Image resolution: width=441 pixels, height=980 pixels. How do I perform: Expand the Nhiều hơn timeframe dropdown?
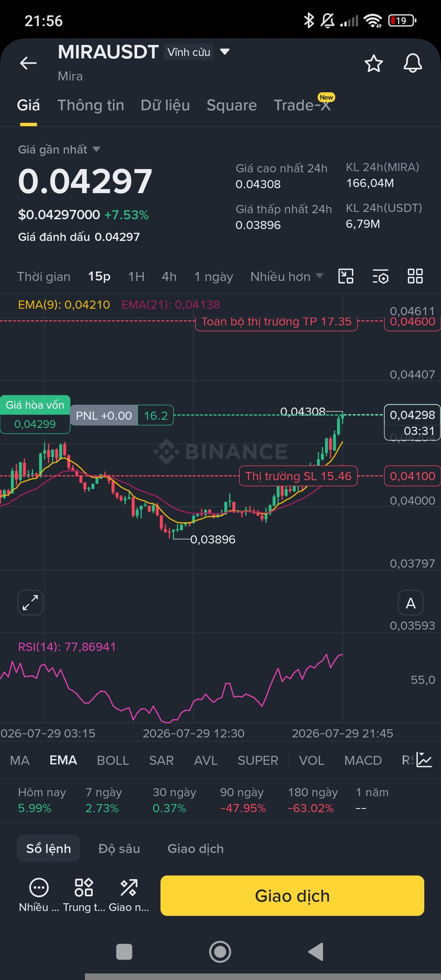pos(287,276)
